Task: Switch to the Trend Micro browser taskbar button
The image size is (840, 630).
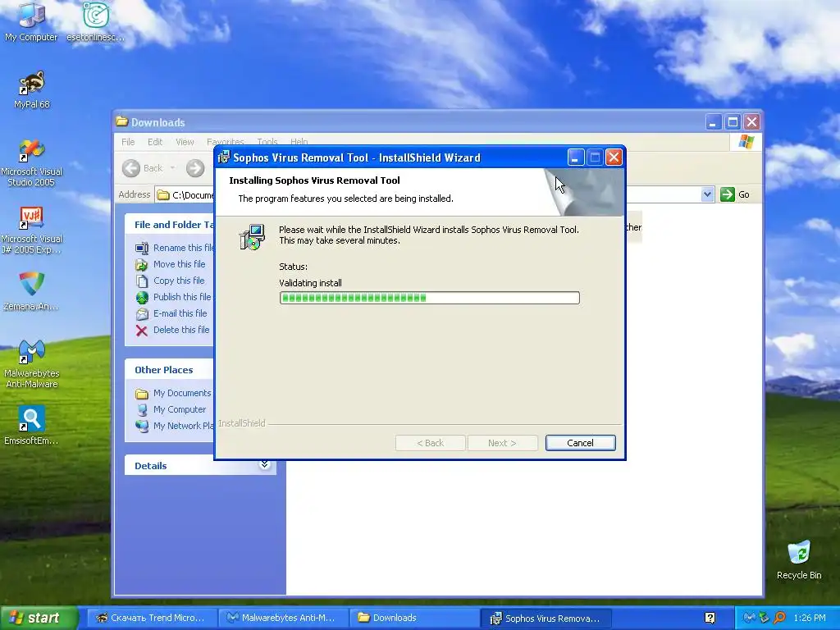Action: pos(152,619)
